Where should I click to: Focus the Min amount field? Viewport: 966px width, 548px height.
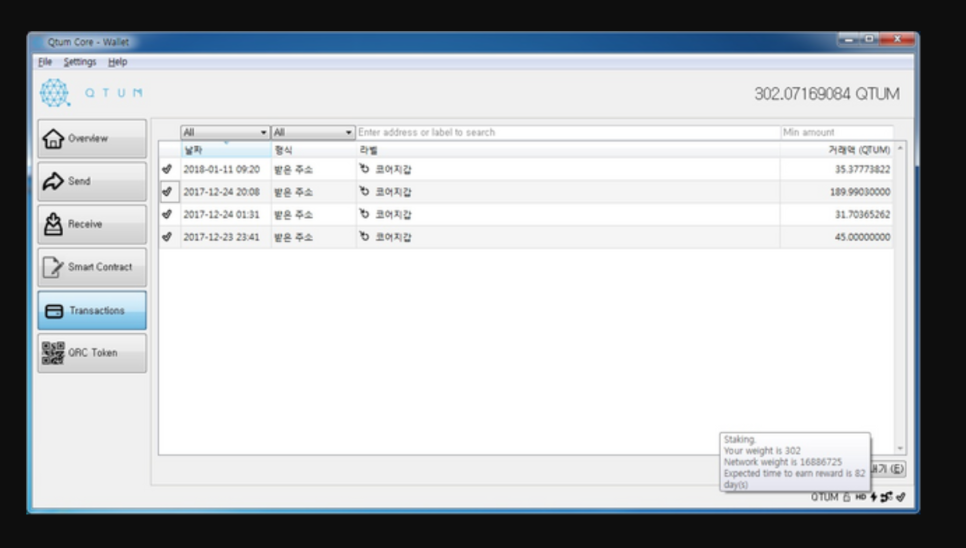pos(837,132)
